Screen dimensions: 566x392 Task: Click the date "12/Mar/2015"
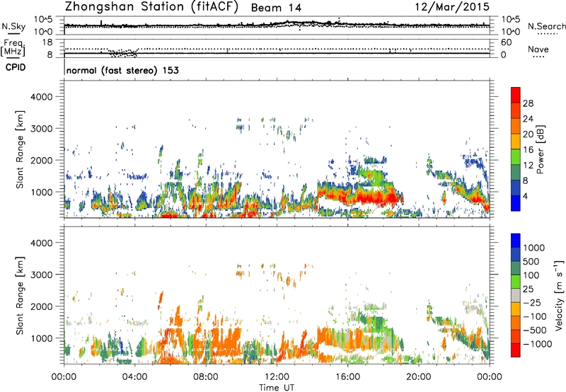[x=452, y=6]
